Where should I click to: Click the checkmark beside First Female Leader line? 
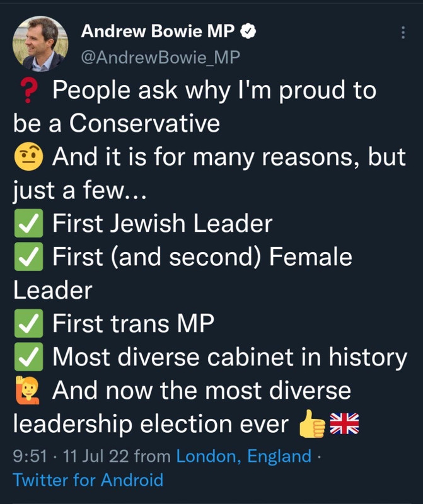(28, 257)
